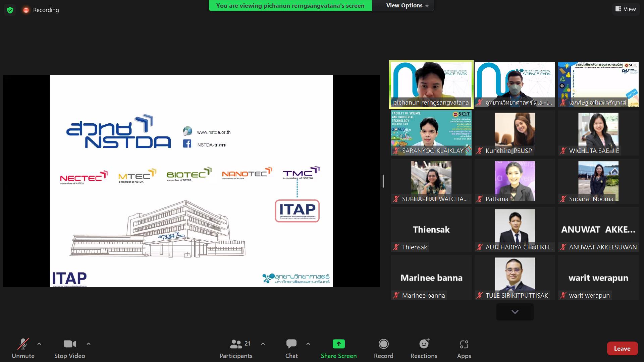Select SARANYOO KLAIKLAY video tile
The height and width of the screenshot is (362, 644).
(431, 133)
